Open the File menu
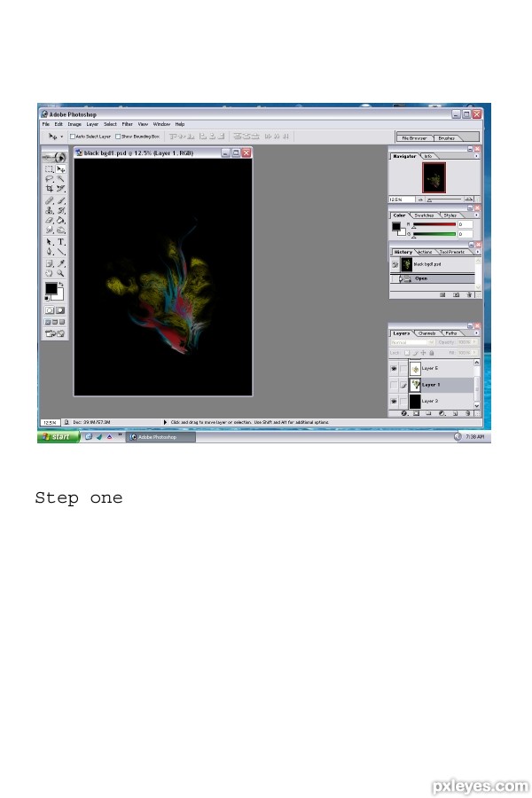This screenshot has height=798, width=532. point(46,124)
